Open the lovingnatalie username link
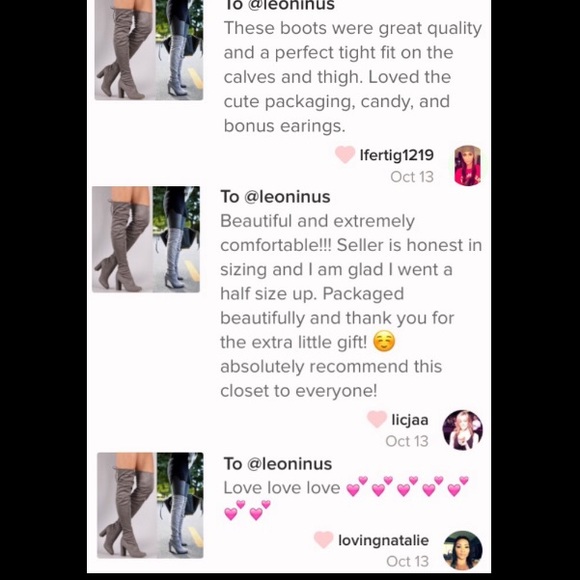This screenshot has height=580, width=580. pyautogui.click(x=384, y=540)
